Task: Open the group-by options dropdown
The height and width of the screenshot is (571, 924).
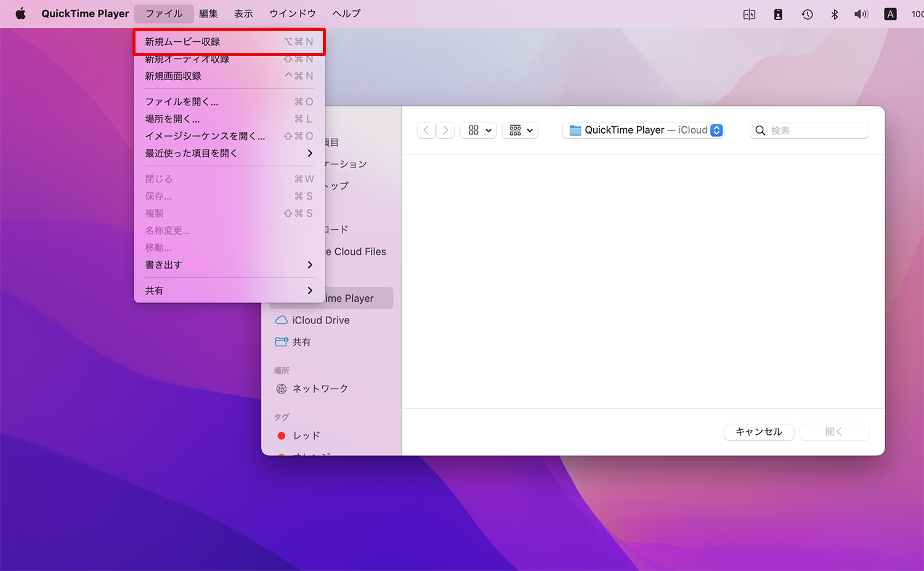Action: pos(521,131)
